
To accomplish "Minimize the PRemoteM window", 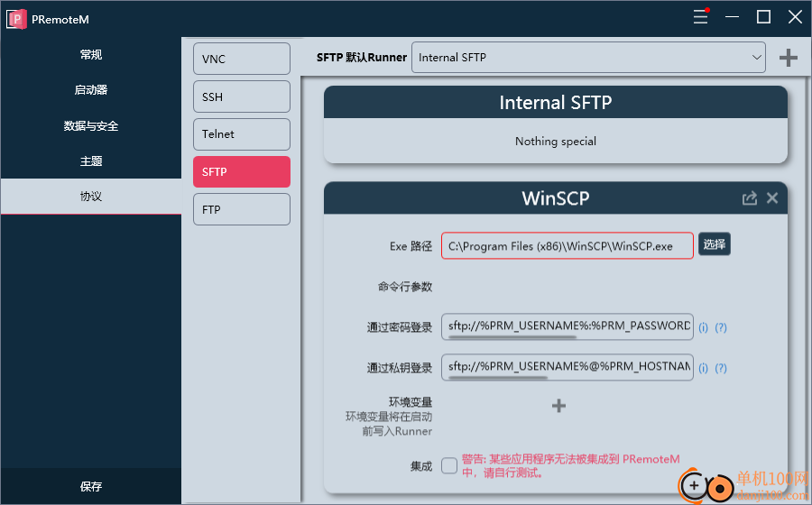I will [732, 17].
